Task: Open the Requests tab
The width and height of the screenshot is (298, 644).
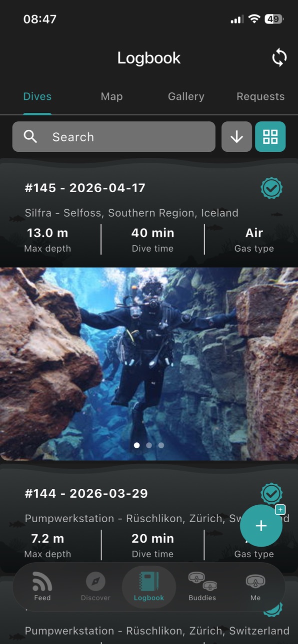Action: pos(260,96)
